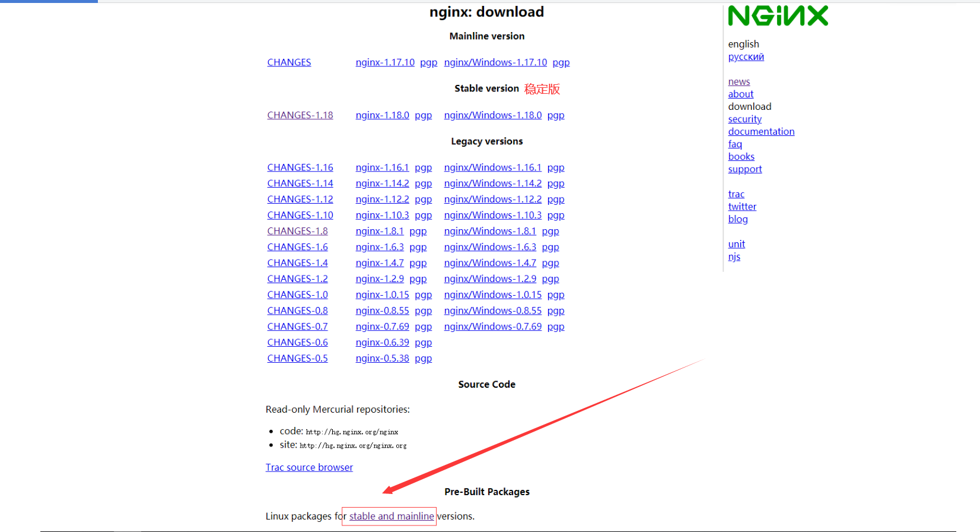The height and width of the screenshot is (532, 980).
Task: Download nginx-1.18.0 stable source
Action: (x=383, y=115)
